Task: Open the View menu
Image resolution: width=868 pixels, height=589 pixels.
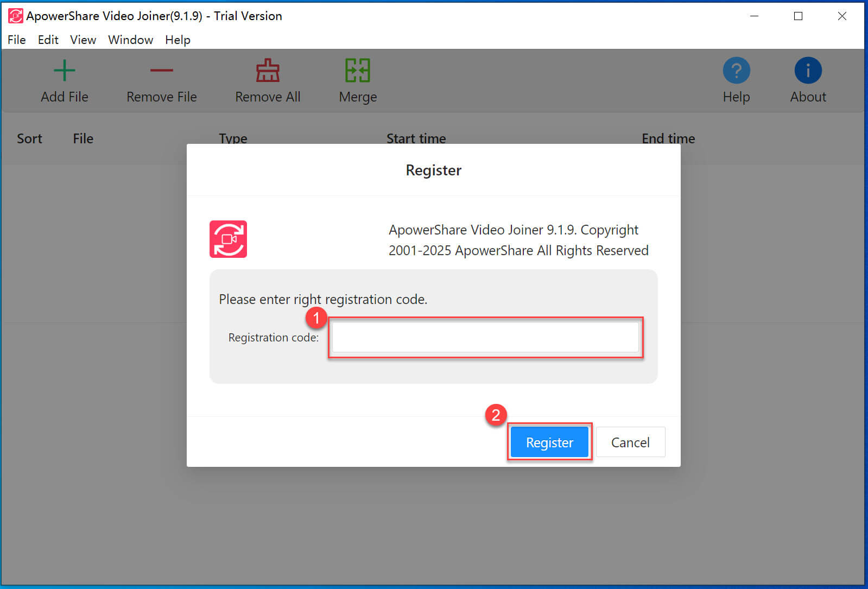Action: [x=83, y=40]
